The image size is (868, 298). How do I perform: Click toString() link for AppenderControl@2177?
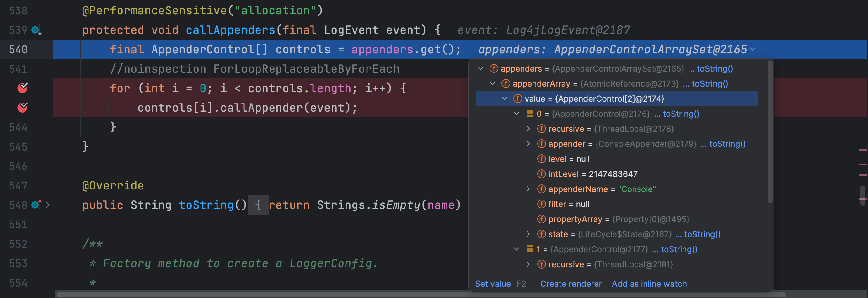679,249
